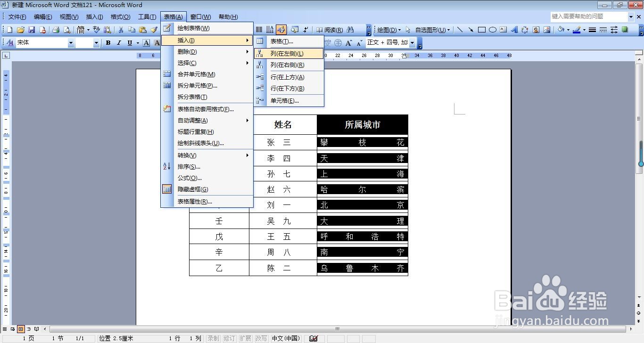The width and height of the screenshot is (644, 343).
Task: Toggle the Drawing toolbar button
Action: [281, 30]
